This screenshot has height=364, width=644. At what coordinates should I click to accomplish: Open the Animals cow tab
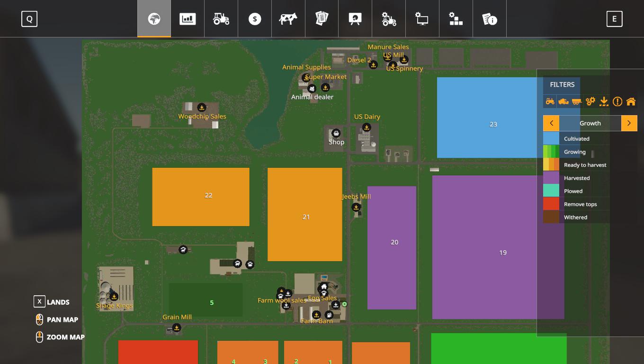click(x=288, y=19)
